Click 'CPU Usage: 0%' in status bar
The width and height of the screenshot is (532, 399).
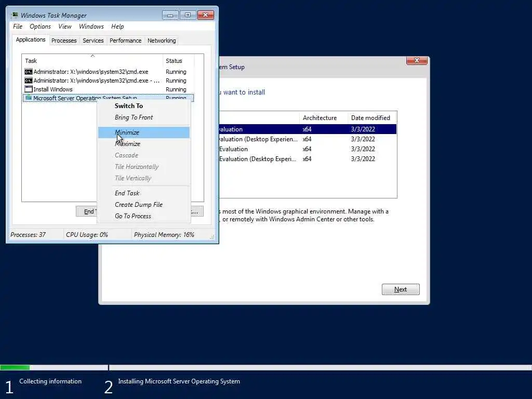point(87,235)
